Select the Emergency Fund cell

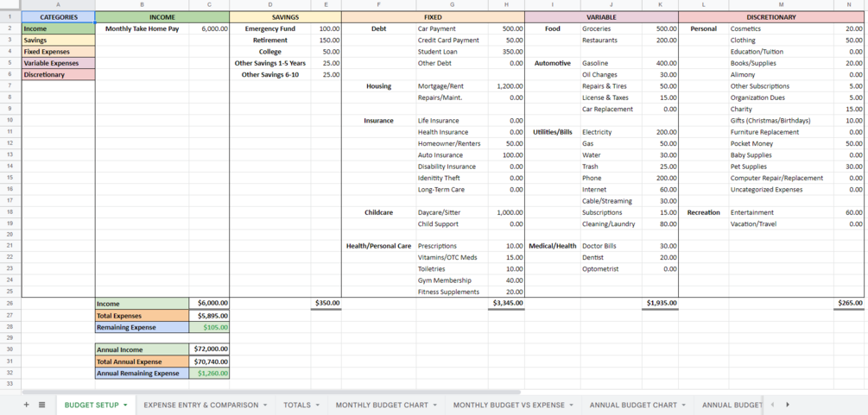(270, 28)
